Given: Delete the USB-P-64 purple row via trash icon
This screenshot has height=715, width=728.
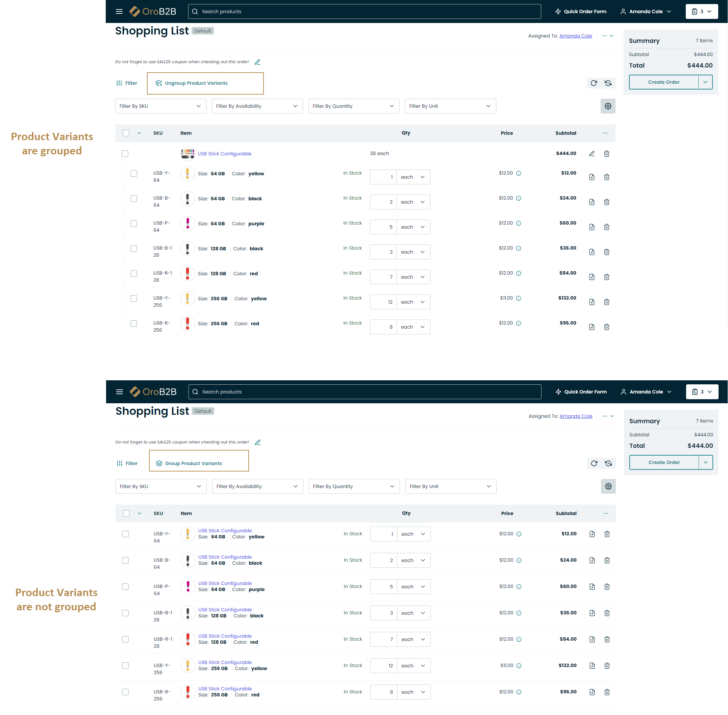Looking at the screenshot, I should (606, 227).
